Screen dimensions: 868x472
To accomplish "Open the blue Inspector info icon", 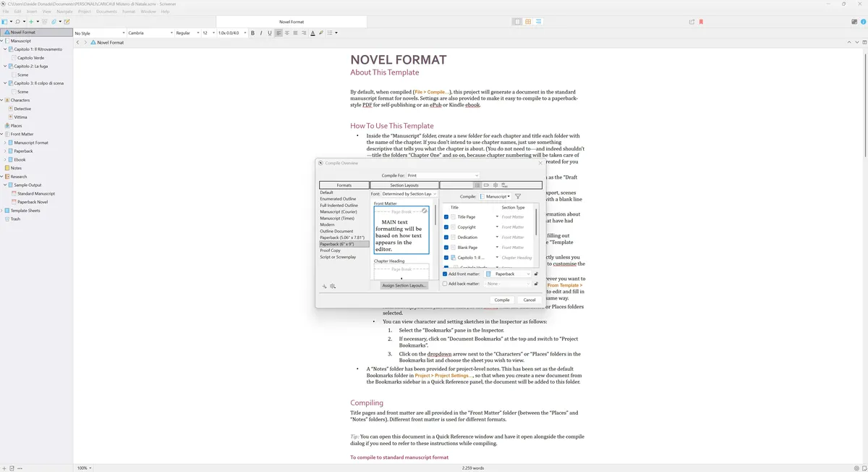I will (863, 22).
